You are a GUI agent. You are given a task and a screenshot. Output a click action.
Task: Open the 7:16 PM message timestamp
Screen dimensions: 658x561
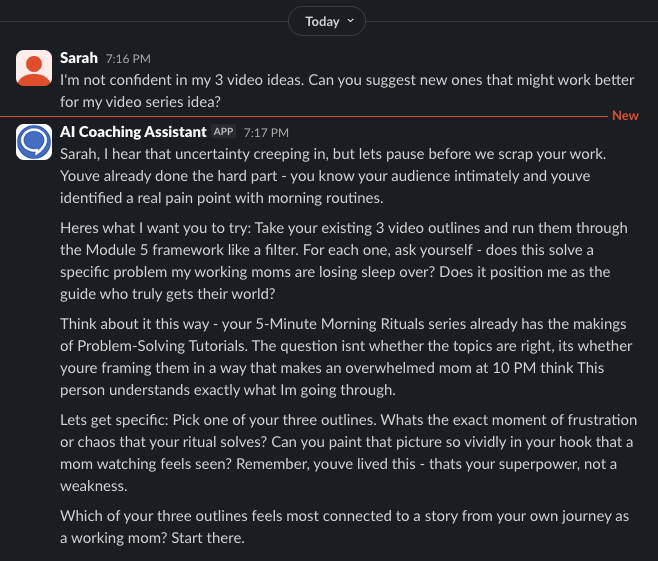coord(128,59)
